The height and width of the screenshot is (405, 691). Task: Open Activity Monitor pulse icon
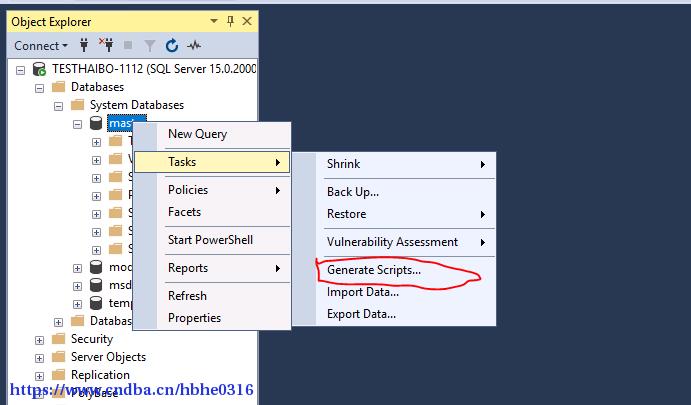click(x=194, y=45)
